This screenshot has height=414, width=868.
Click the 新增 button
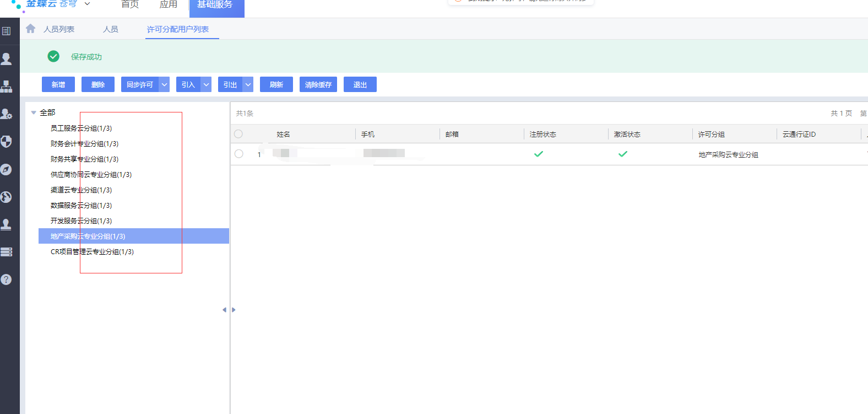(x=58, y=84)
